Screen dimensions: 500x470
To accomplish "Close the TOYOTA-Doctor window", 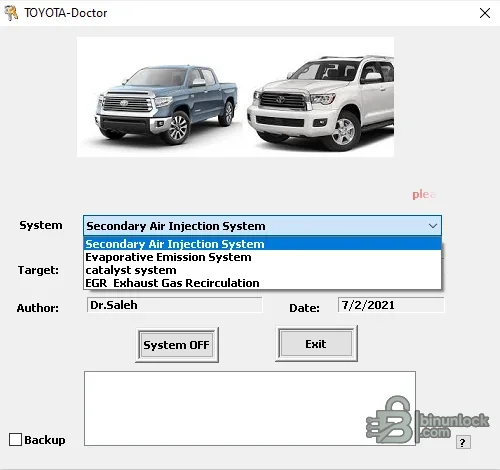I will [x=485, y=13].
